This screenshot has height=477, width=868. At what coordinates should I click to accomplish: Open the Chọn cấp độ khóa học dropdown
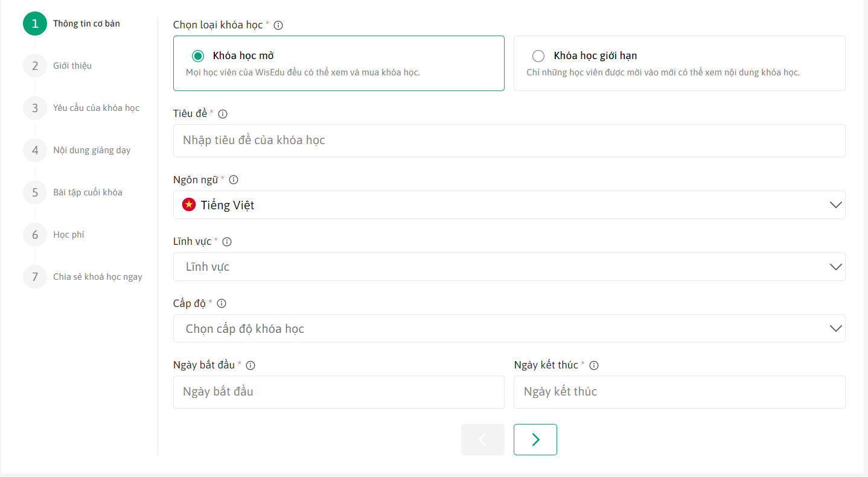pos(509,329)
